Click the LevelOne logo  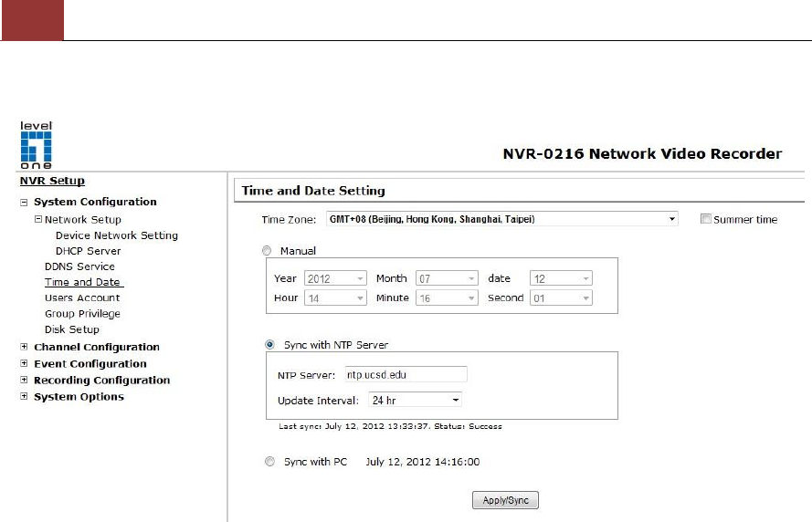pyautogui.click(x=36, y=145)
